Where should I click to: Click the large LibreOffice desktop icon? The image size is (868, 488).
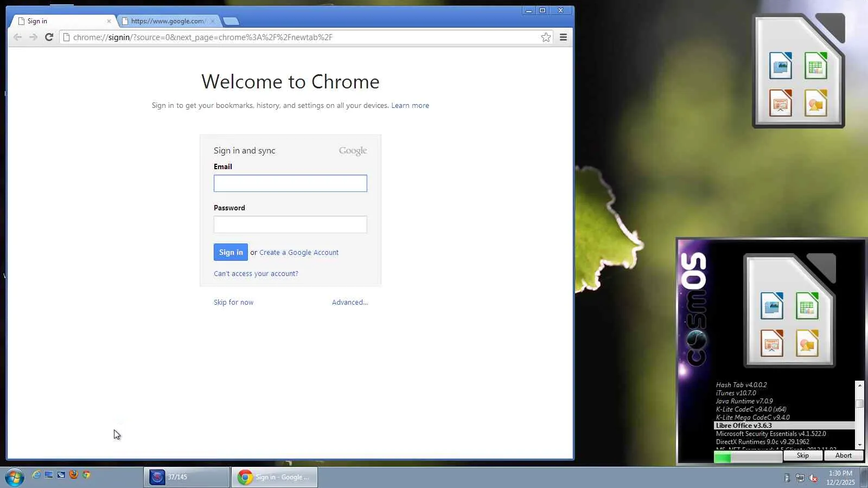click(799, 71)
